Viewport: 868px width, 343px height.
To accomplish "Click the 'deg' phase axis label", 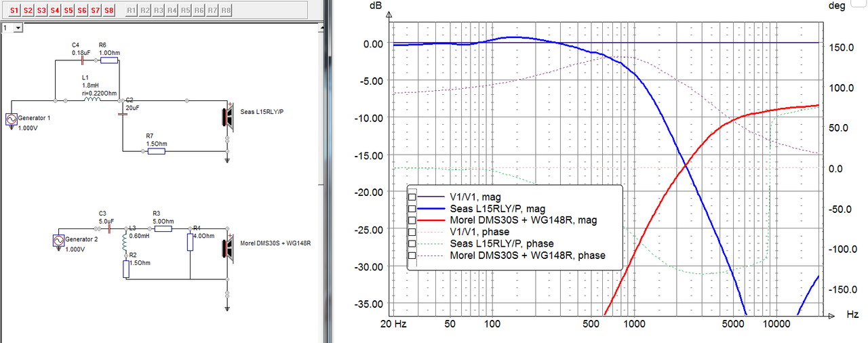I will [x=837, y=5].
